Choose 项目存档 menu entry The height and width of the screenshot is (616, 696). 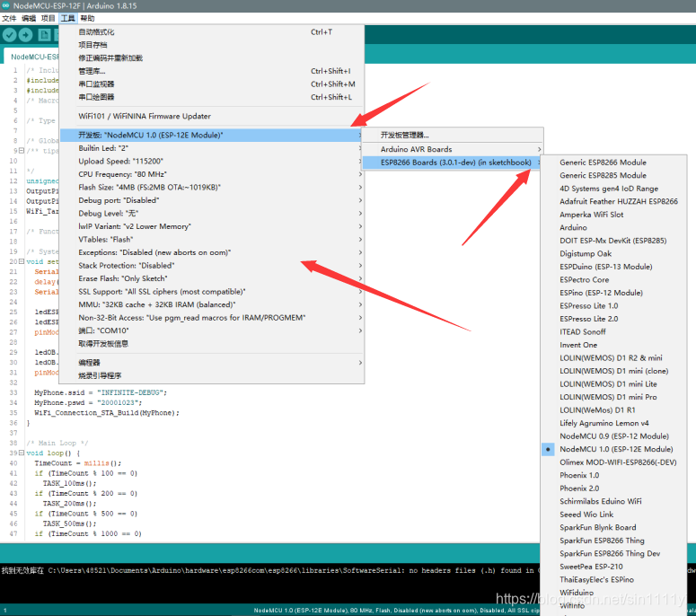pos(212,45)
